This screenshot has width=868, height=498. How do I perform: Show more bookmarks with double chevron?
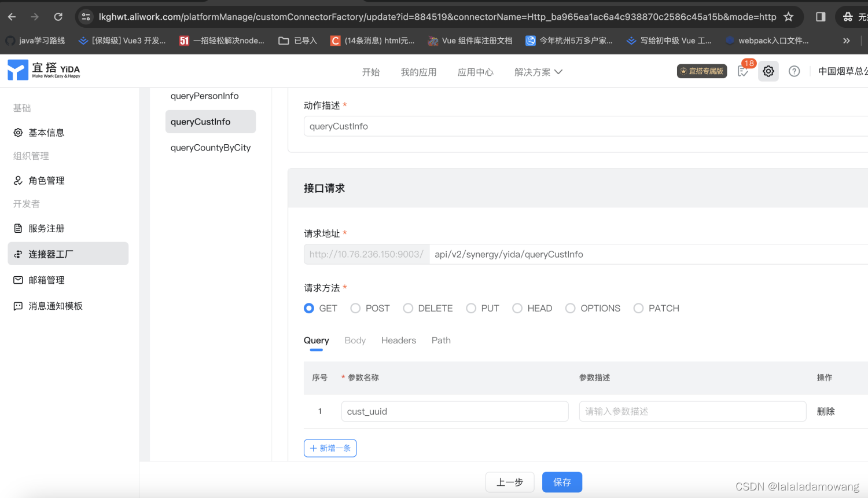pos(847,41)
